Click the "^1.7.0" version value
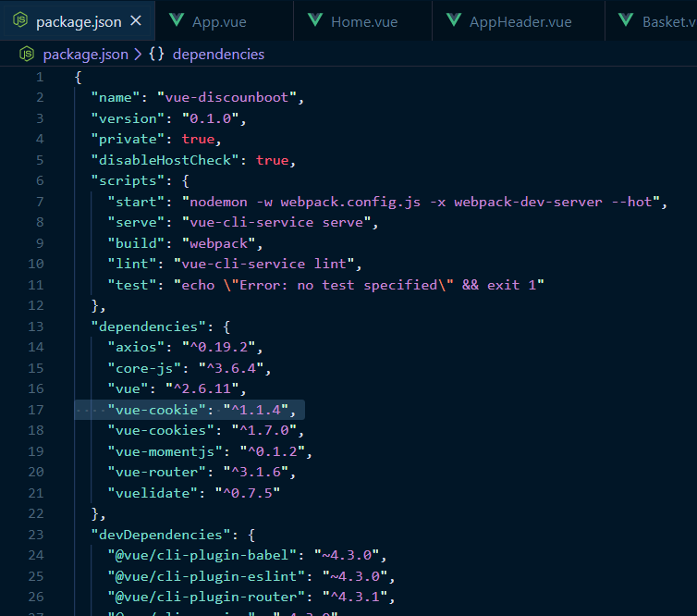697x616 pixels. click(x=264, y=430)
